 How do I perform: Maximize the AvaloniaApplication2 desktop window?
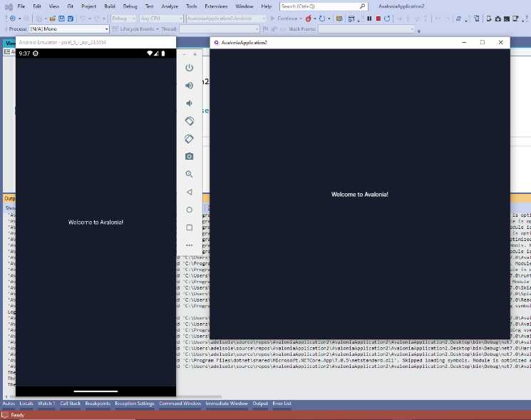pyautogui.click(x=483, y=42)
